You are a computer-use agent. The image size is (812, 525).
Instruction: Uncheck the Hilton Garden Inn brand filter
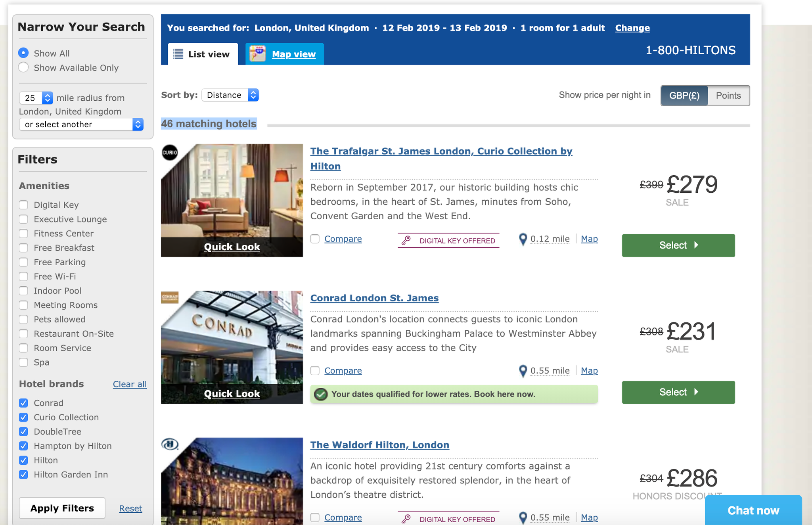[x=23, y=475]
